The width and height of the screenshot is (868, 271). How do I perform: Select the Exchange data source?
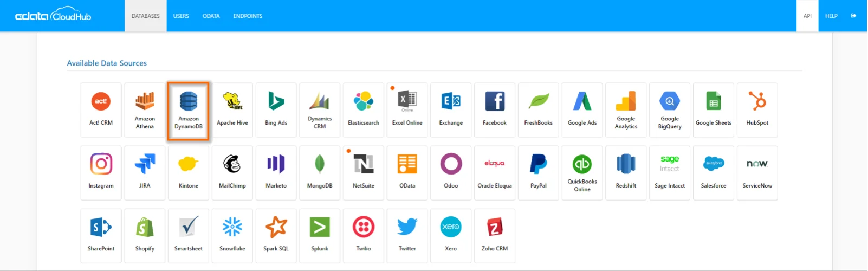(451, 110)
